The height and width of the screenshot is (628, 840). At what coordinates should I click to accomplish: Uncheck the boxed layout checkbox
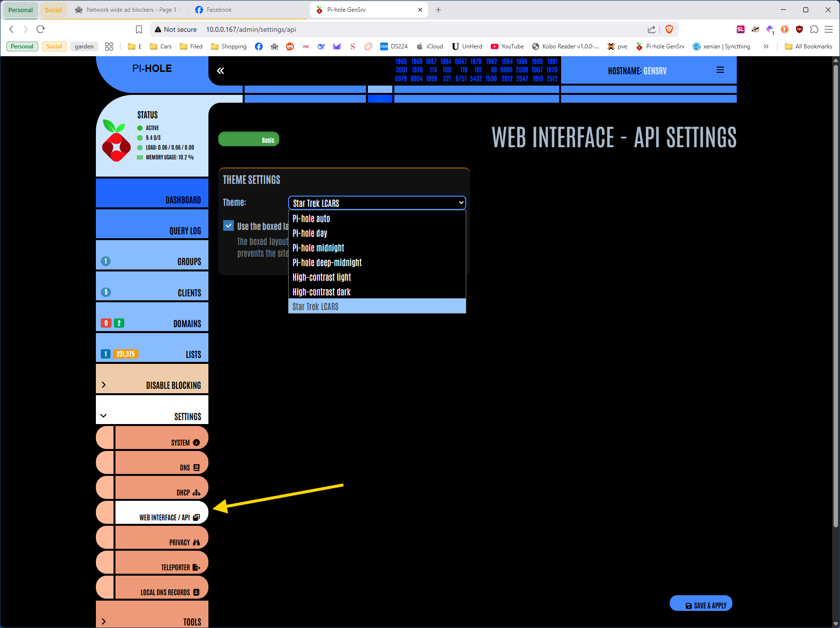coord(228,225)
